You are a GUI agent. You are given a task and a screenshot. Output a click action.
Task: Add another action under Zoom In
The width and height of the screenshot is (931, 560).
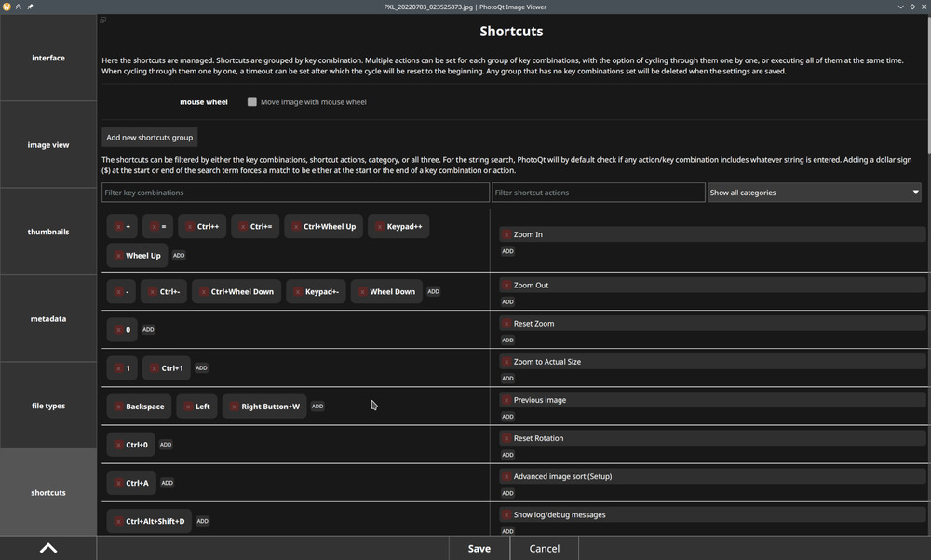[x=507, y=251]
